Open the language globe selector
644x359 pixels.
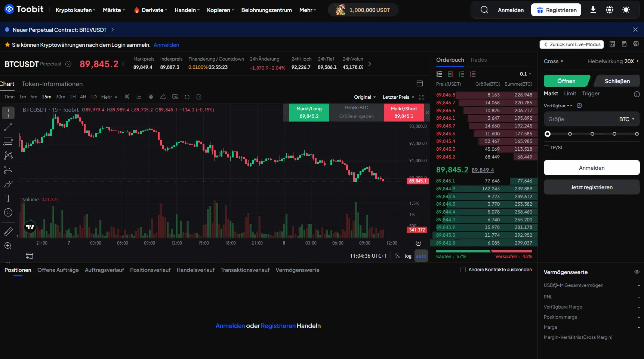point(610,10)
